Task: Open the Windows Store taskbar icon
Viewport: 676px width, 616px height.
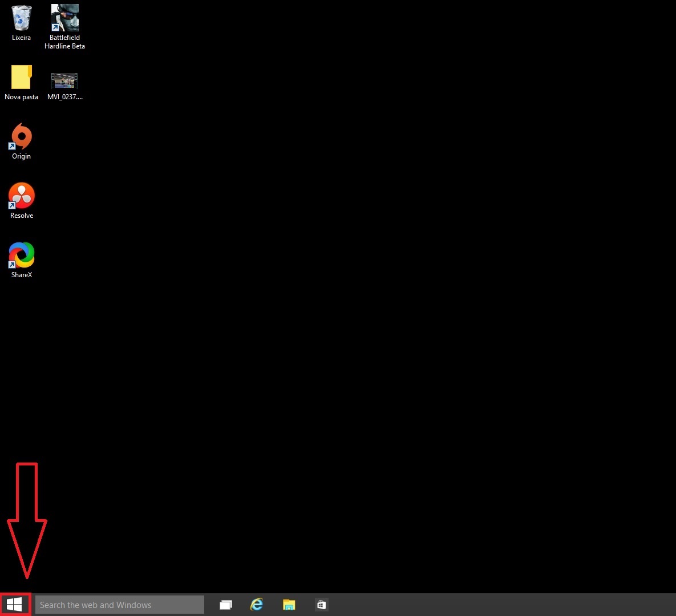Action: click(321, 605)
